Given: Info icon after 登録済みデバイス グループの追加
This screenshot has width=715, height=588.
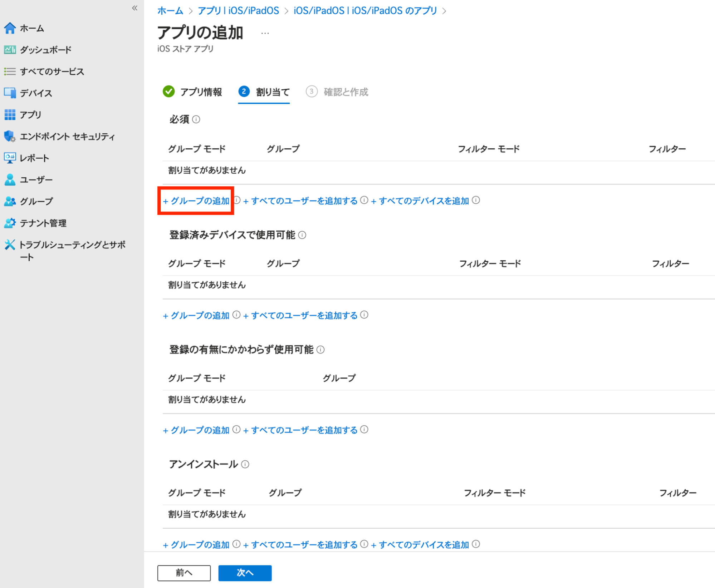Looking at the screenshot, I should pos(236,315).
